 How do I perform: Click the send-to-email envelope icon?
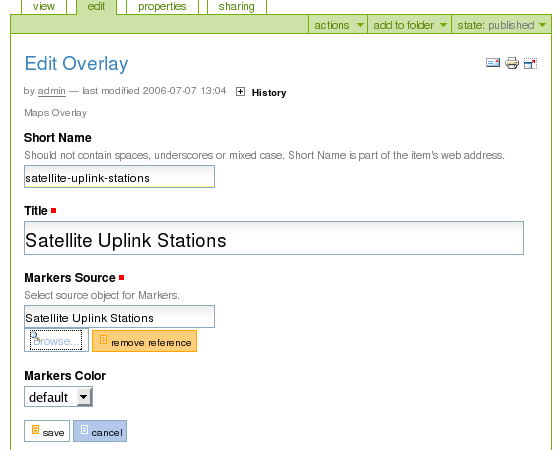click(493, 63)
